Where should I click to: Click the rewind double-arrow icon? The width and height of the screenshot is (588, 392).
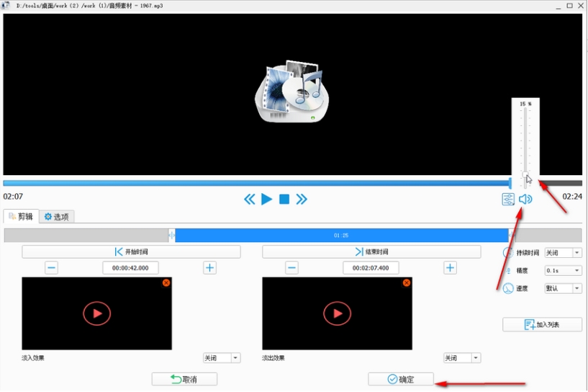pos(249,199)
